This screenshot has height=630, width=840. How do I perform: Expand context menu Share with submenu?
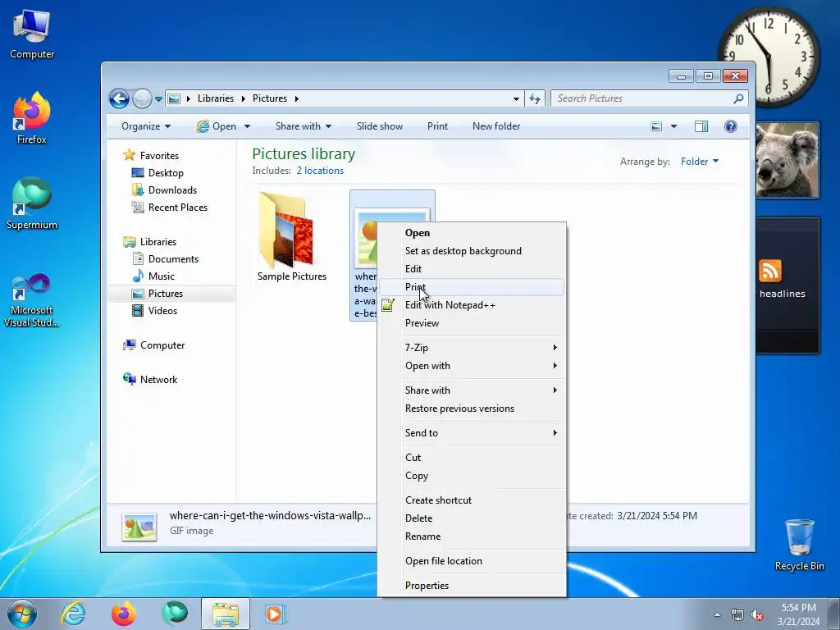click(x=472, y=390)
